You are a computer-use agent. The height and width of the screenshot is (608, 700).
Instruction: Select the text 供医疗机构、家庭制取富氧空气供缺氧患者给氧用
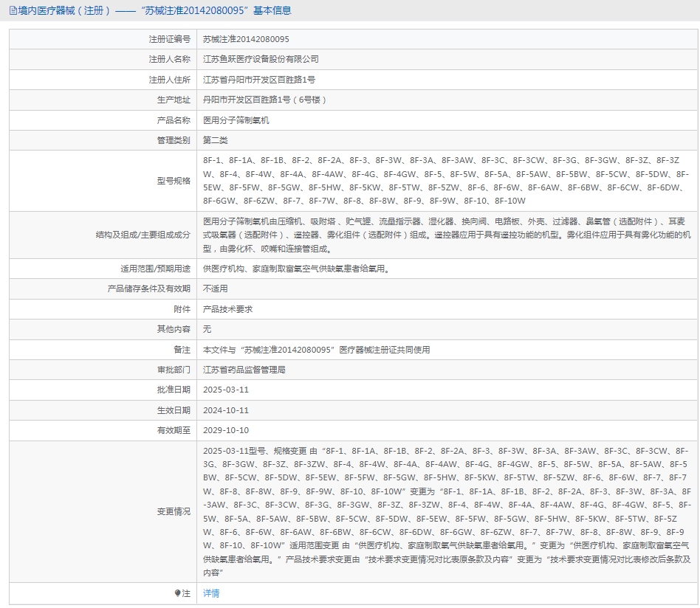(x=294, y=269)
